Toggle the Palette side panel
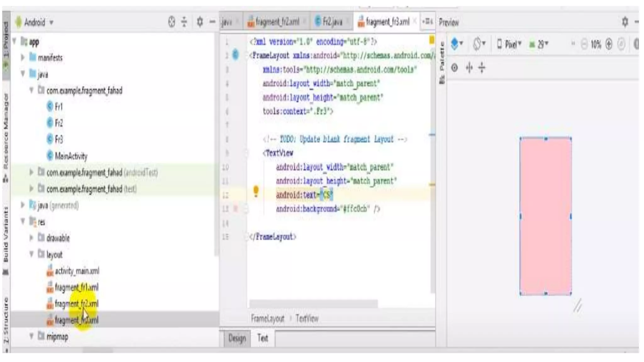 442,63
